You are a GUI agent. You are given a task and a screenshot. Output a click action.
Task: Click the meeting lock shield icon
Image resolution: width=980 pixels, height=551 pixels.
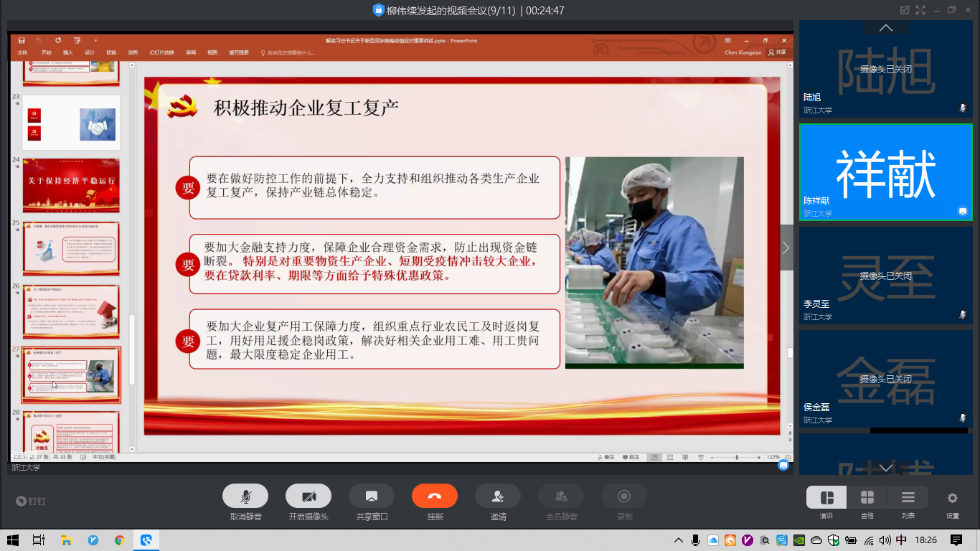click(x=378, y=10)
